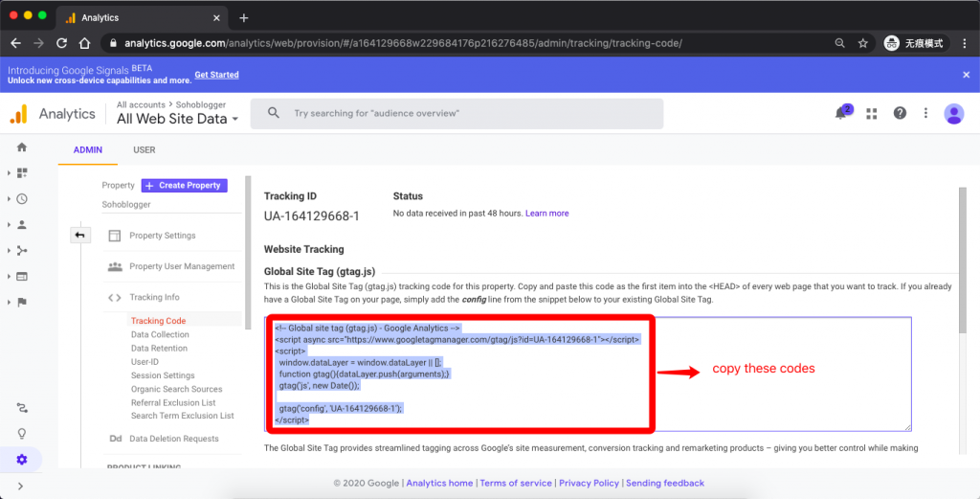
Task: Open the Google apps grid icon
Action: 871,113
